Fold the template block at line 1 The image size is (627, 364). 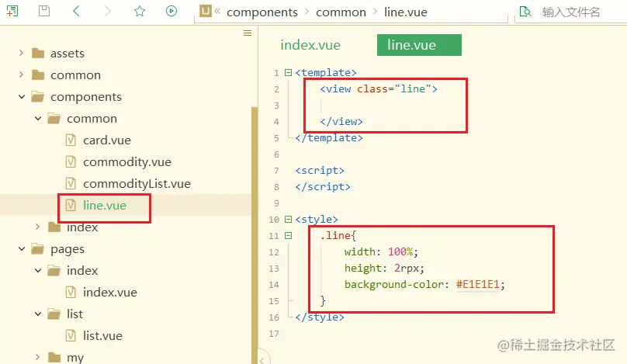point(288,72)
